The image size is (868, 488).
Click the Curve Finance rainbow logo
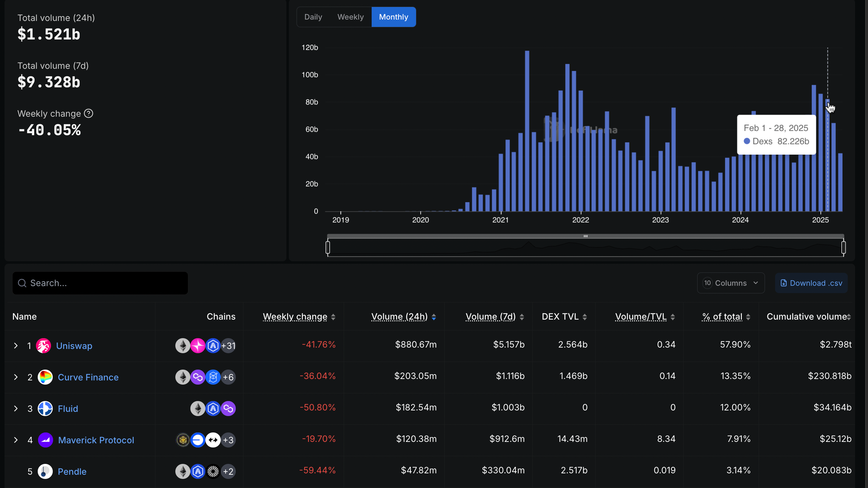(x=45, y=377)
